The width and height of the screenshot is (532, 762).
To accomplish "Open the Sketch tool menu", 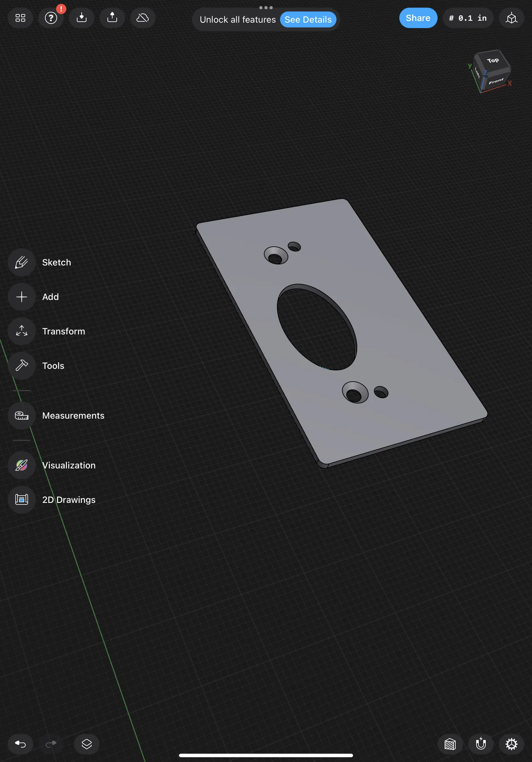I will click(22, 262).
